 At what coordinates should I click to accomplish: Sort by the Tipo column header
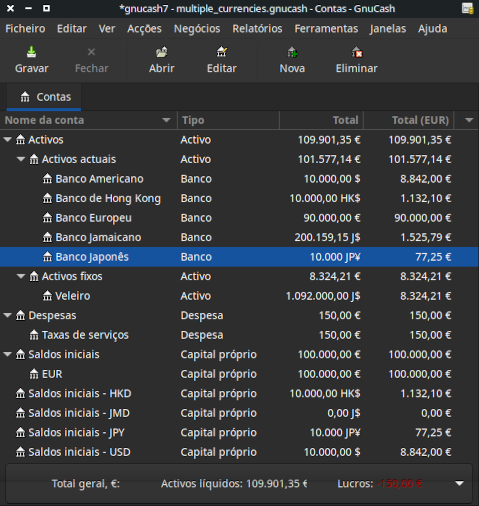[228, 120]
